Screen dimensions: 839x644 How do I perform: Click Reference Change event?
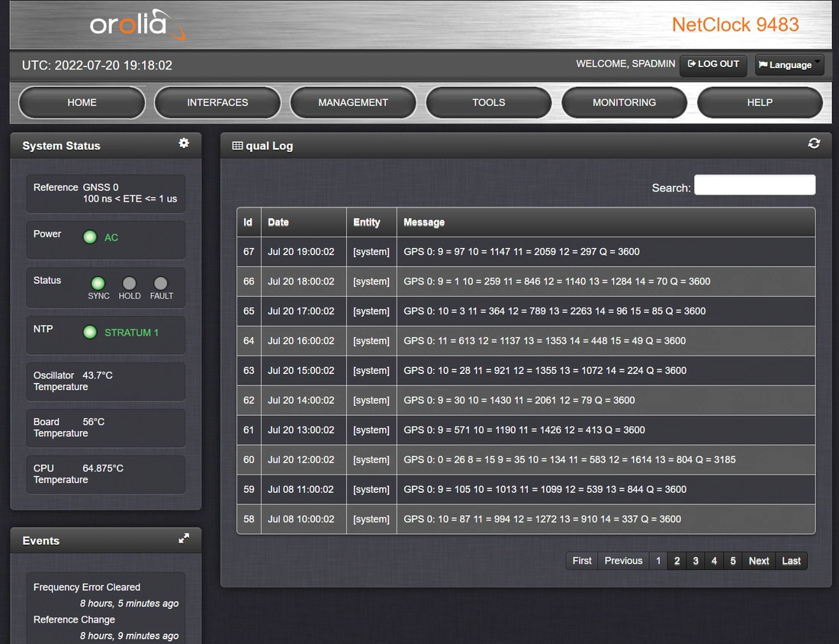[x=74, y=620]
